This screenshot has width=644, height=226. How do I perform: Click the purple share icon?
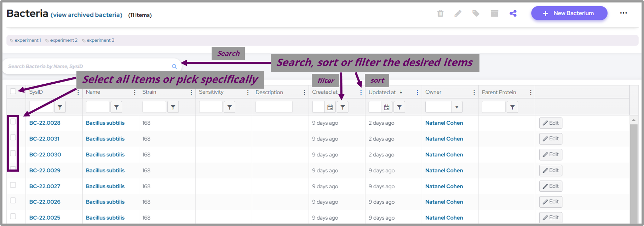coord(513,13)
